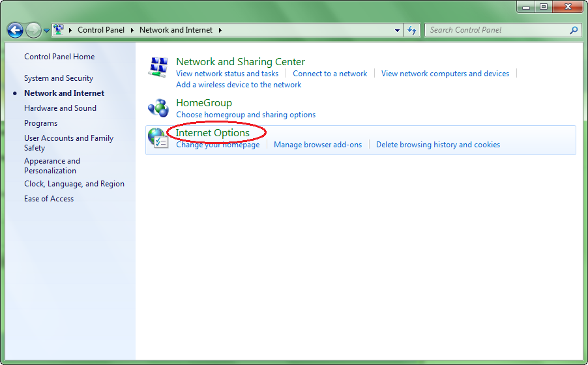Open Network and Sharing Center heading
Screen dimensions: 588x365
(x=241, y=61)
